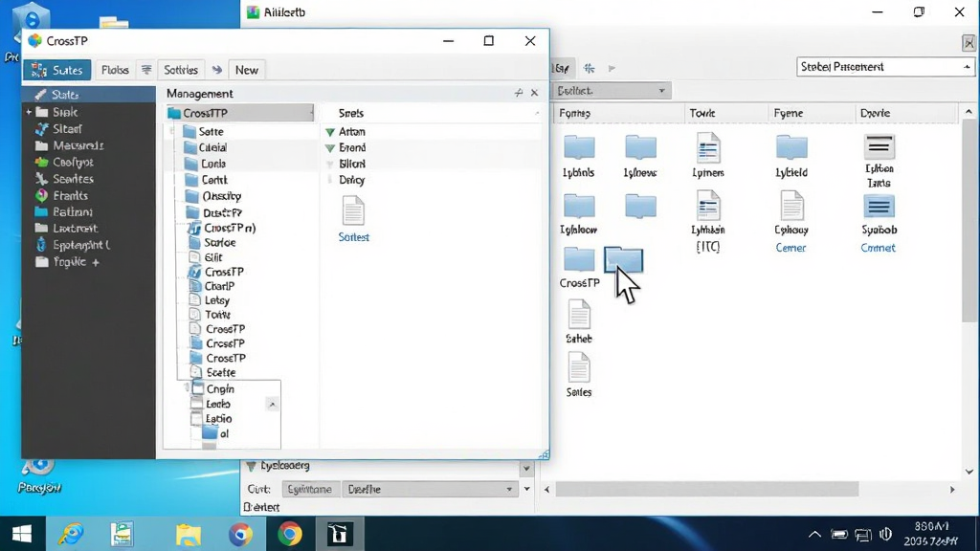This screenshot has height=551, width=980.
Task: Close the Management panel
Action: click(534, 93)
